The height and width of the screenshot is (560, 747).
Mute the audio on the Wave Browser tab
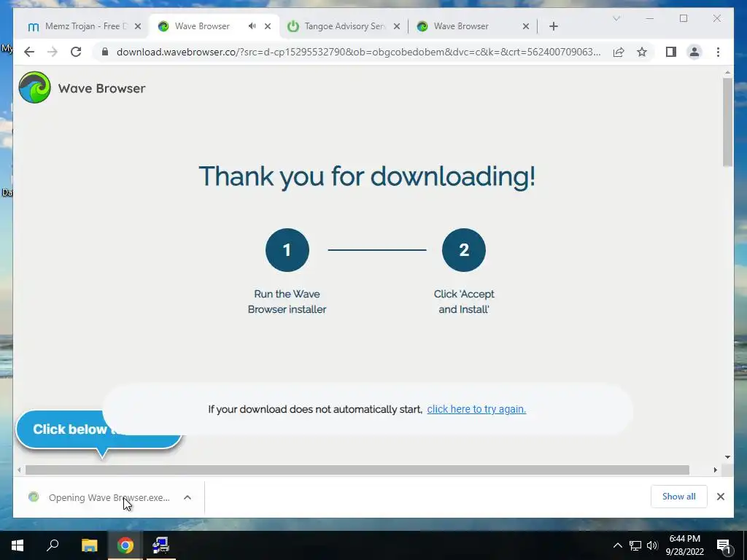pos(252,26)
